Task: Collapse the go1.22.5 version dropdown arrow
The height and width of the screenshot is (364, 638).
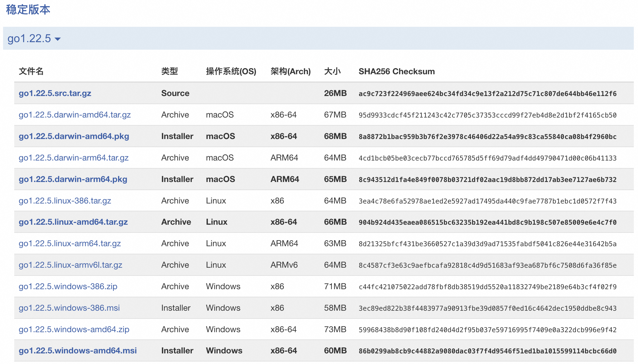Action: point(58,39)
